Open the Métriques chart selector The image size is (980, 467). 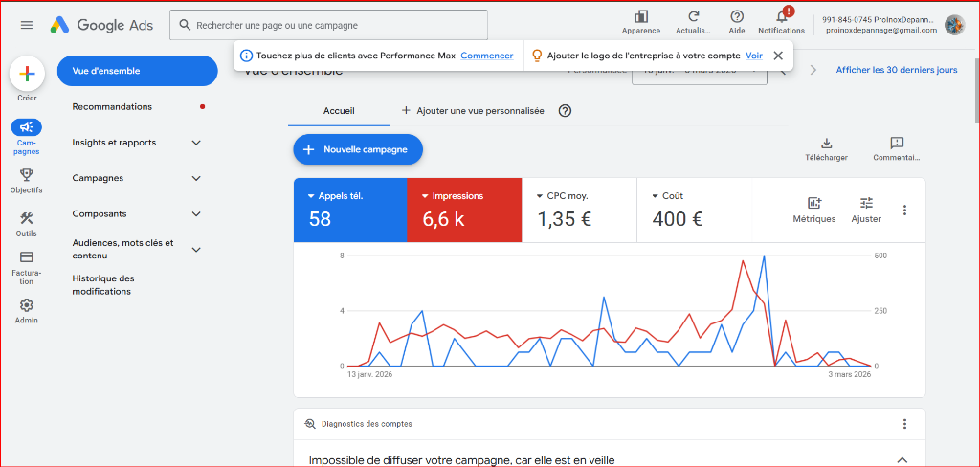814,203
